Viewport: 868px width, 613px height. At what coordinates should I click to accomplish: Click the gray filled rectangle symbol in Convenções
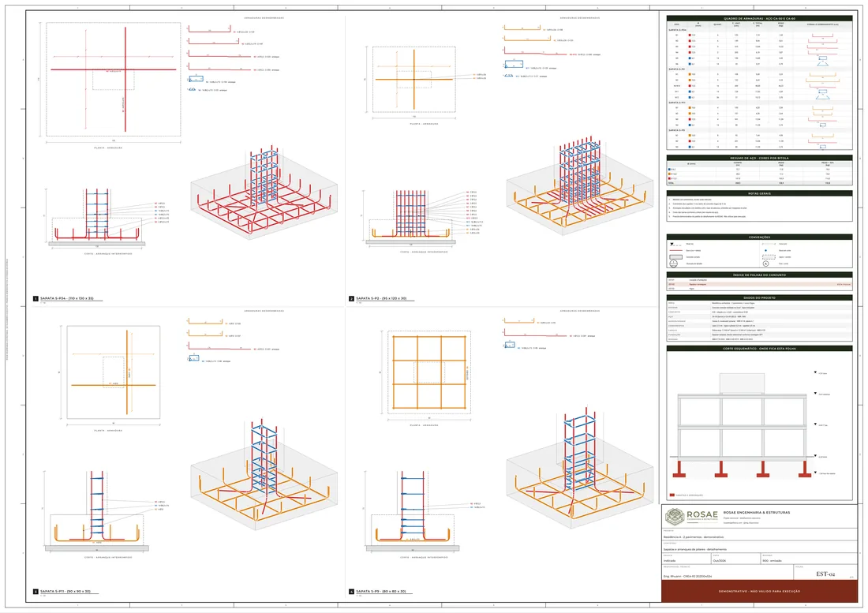pos(676,257)
